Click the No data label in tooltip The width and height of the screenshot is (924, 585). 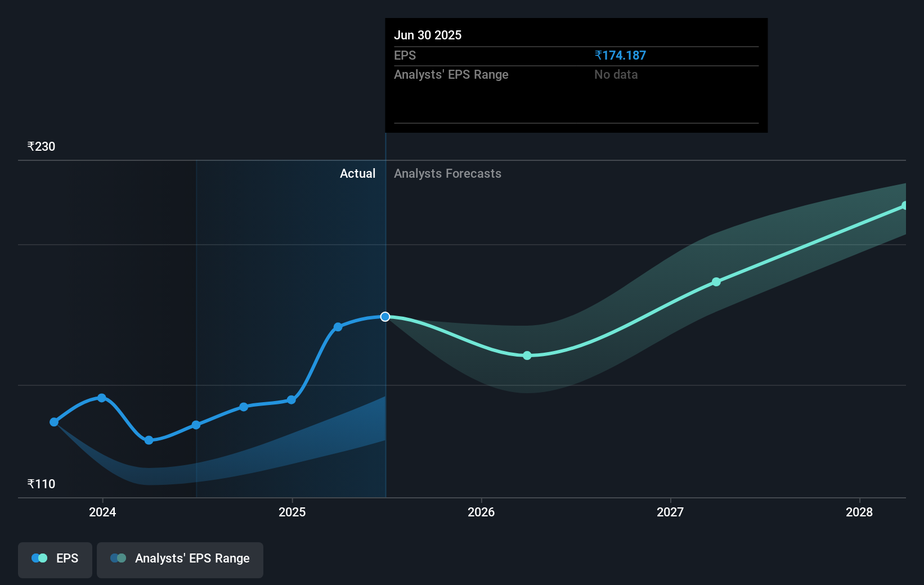coord(616,74)
